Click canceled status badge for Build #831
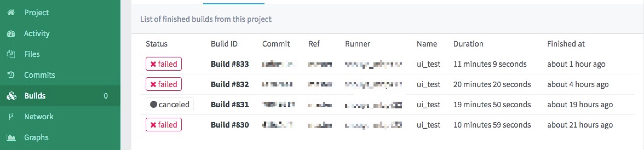Screen dimensions: 644x150 pyautogui.click(x=169, y=105)
